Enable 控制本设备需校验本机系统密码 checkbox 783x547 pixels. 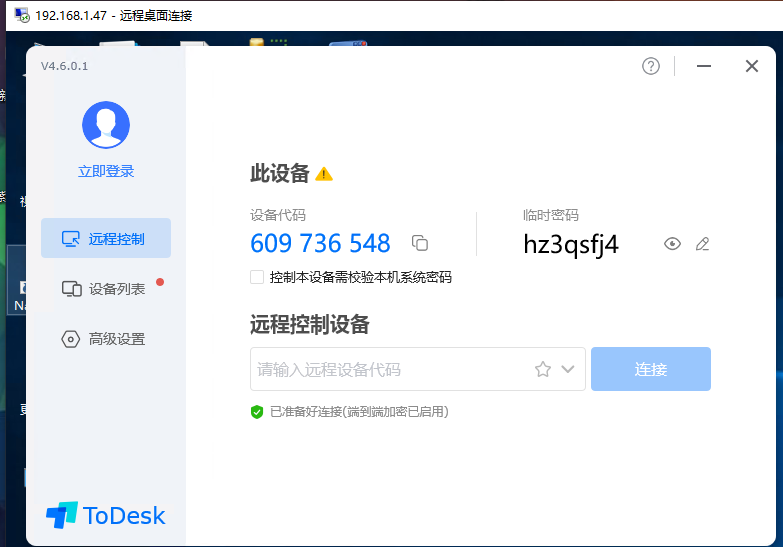pyautogui.click(x=258, y=277)
